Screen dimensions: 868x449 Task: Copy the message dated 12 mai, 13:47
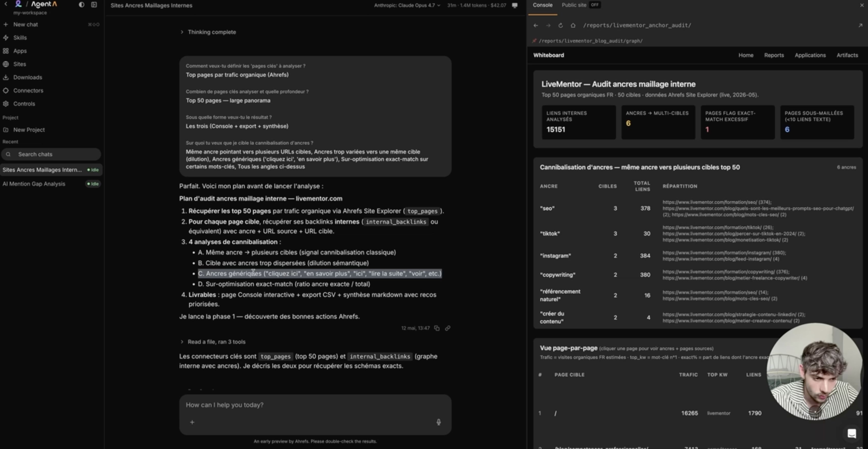click(x=437, y=328)
